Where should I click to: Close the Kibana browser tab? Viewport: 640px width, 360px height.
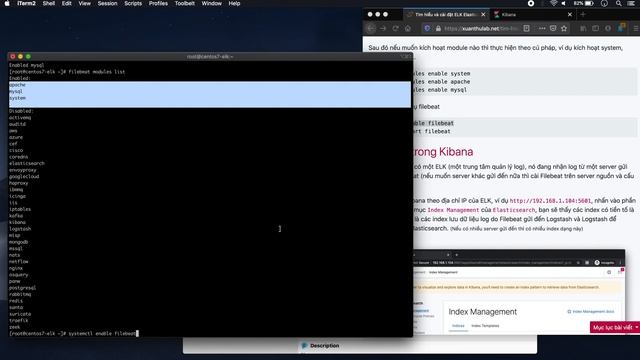click(x=570, y=14)
